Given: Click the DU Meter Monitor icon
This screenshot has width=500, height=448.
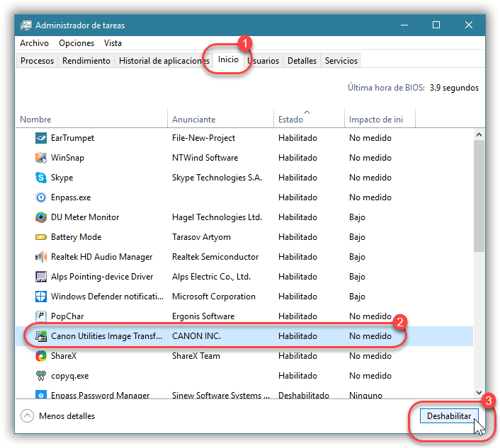Looking at the screenshot, I should click(41, 217).
